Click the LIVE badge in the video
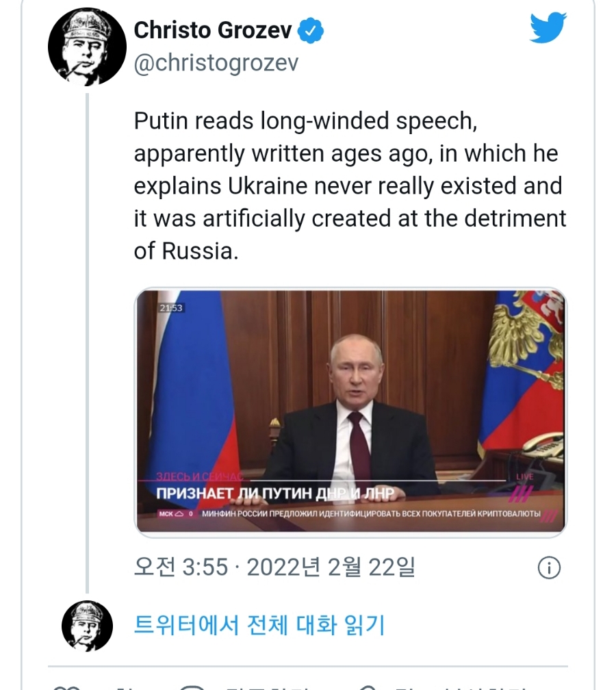This screenshot has height=690, width=616. point(524,476)
